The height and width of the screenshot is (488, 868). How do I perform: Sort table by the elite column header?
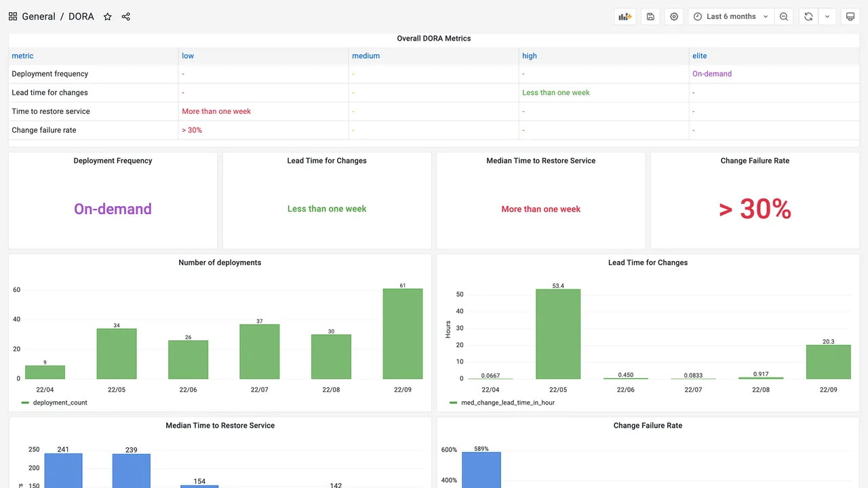click(x=700, y=56)
